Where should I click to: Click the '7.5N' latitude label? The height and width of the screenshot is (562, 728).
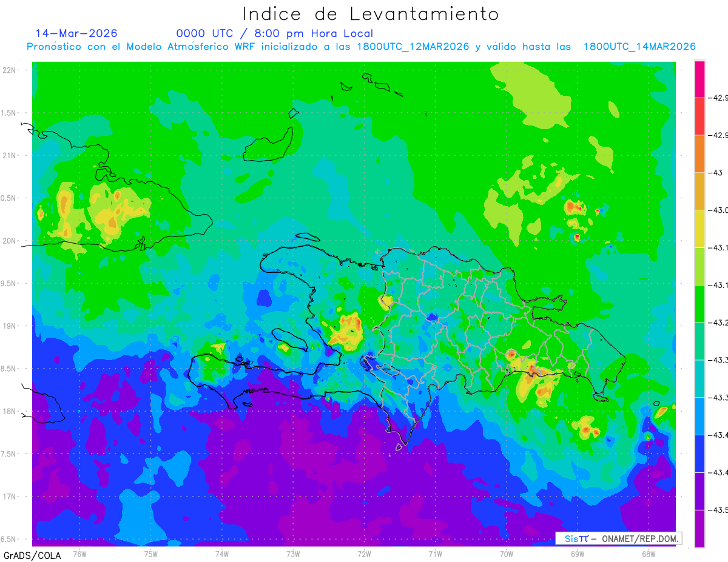pyautogui.click(x=9, y=454)
